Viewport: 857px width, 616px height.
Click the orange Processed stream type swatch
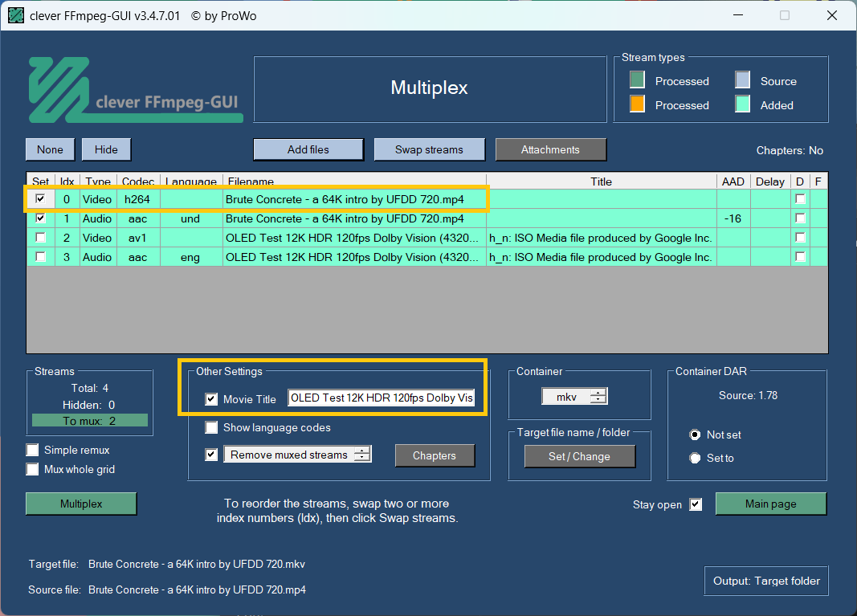click(x=637, y=104)
